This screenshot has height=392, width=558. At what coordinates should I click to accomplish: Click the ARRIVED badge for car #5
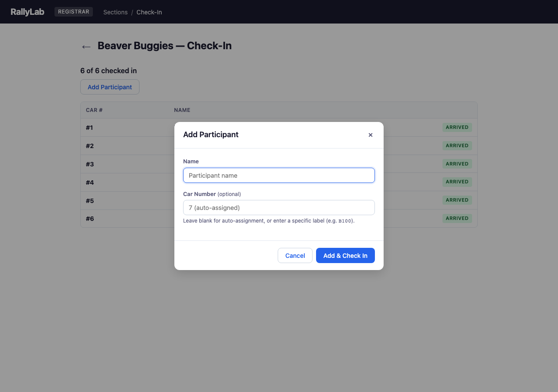[457, 200]
